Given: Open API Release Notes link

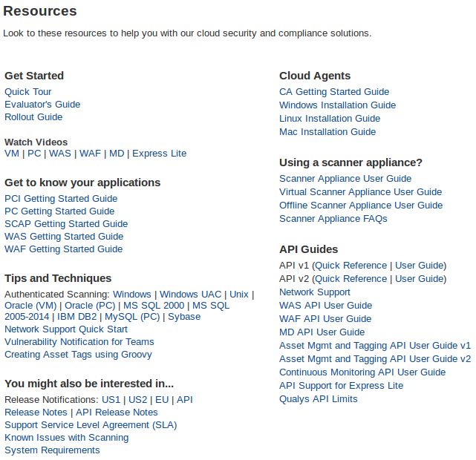Looking at the screenshot, I should pyautogui.click(x=117, y=413).
